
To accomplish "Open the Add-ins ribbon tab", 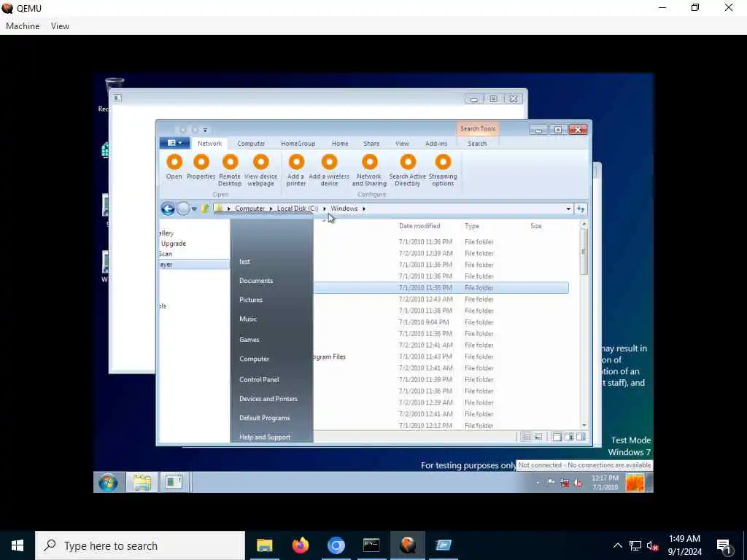I will tap(436, 144).
